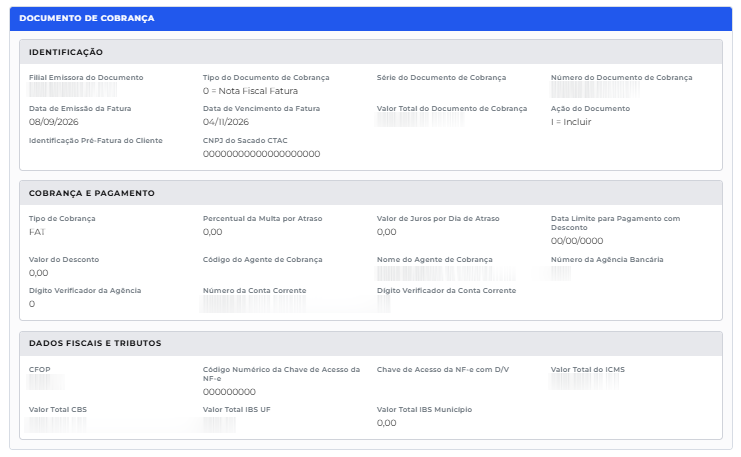This screenshot has height=457, width=741.
Task: Click the COBRANÇA E PAGAMENTO section header
Action: pyautogui.click(x=370, y=193)
